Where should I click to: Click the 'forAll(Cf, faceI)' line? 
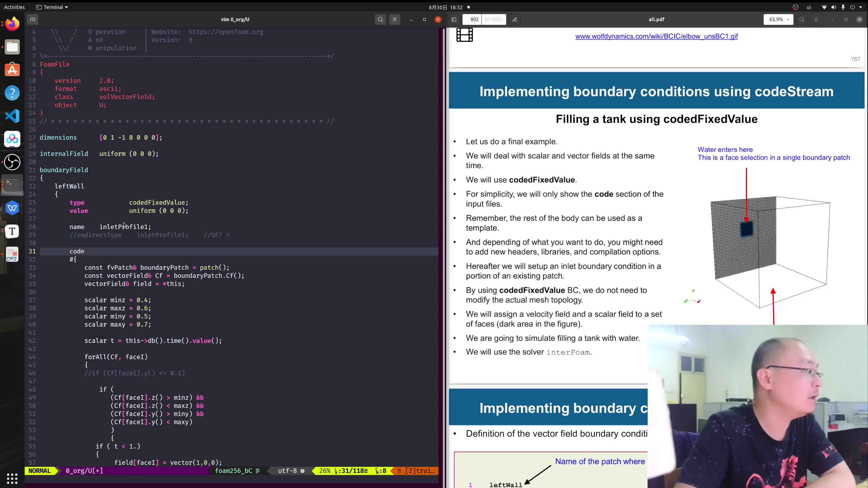(116, 357)
